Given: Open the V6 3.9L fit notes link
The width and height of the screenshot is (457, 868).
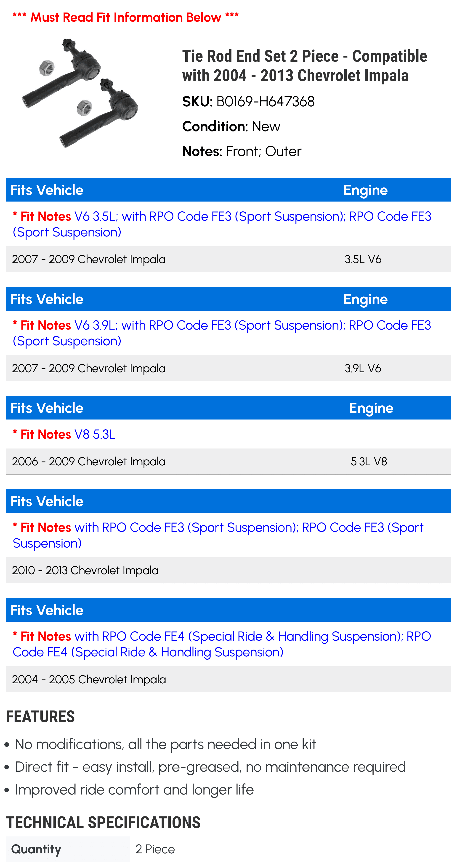Looking at the screenshot, I should click(222, 333).
